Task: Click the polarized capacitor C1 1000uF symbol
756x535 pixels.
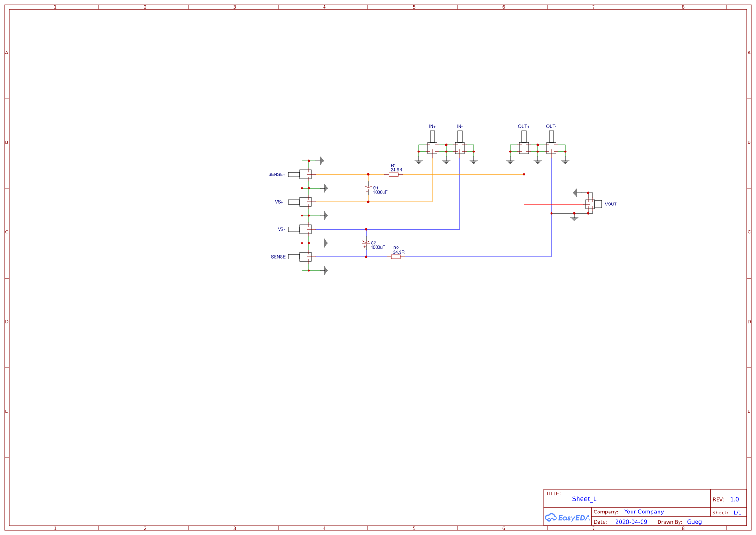Action: point(368,189)
